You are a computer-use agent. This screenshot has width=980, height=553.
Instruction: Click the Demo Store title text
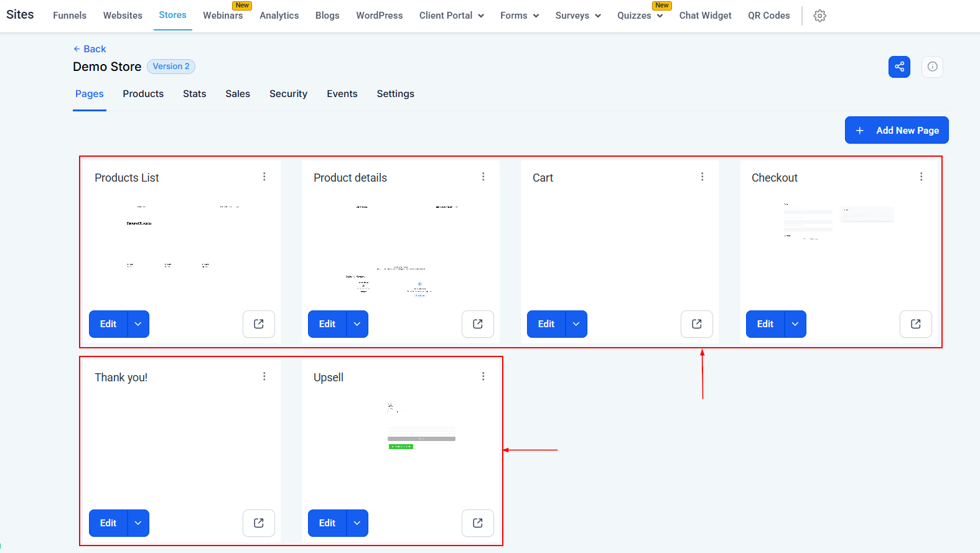click(x=107, y=67)
